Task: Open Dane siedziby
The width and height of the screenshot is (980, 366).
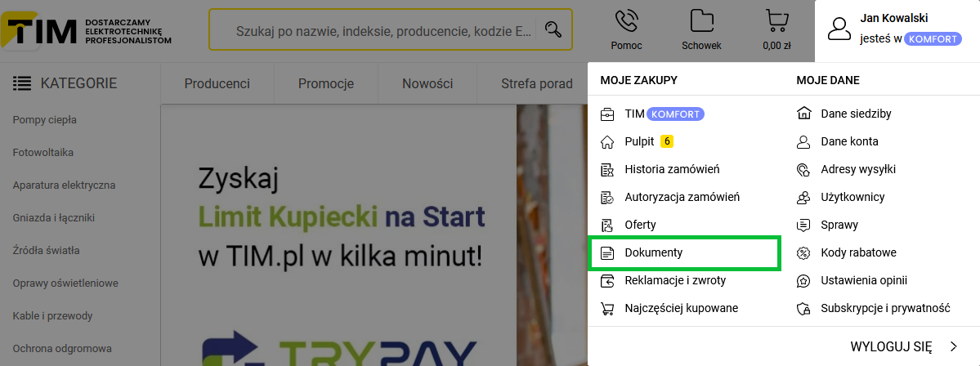Action: coord(856,114)
